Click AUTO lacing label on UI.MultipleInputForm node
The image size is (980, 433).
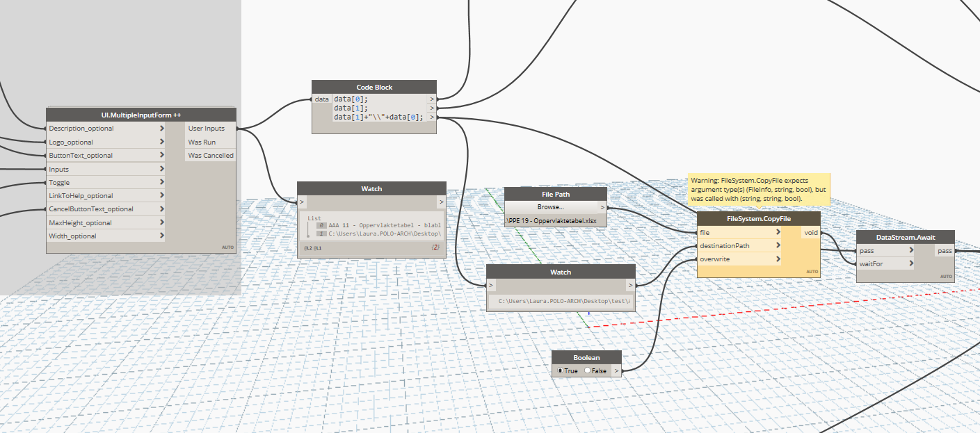(x=227, y=247)
